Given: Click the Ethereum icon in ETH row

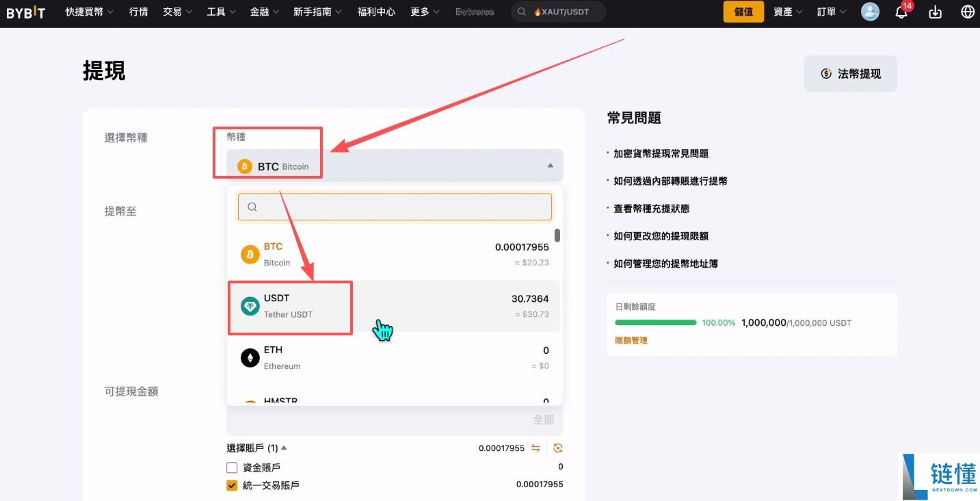Looking at the screenshot, I should click(x=250, y=358).
